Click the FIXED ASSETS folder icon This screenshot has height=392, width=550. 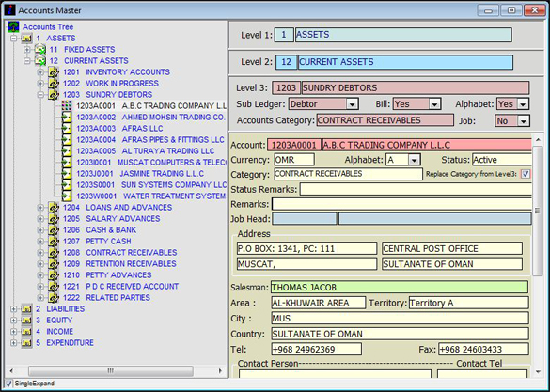pyautogui.click(x=40, y=50)
